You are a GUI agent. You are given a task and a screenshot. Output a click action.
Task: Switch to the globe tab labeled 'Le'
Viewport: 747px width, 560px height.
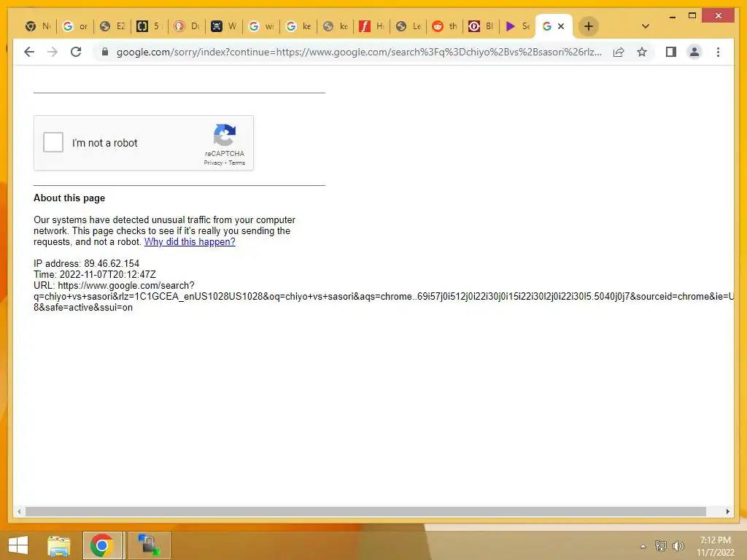(409, 26)
